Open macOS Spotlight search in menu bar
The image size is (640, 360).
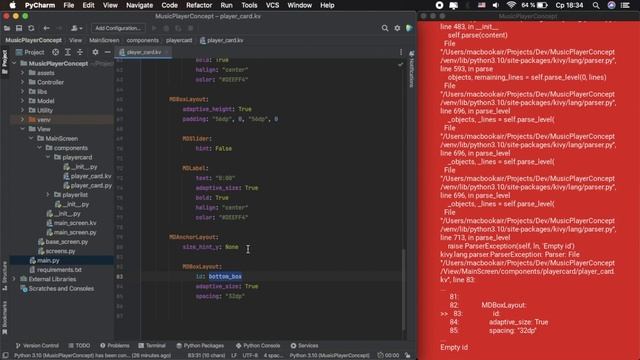tap(596, 5)
